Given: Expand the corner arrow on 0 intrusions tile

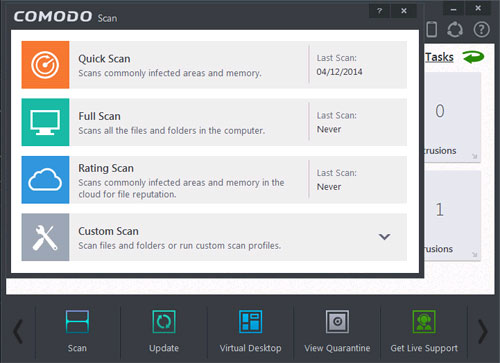Looking at the screenshot, I should point(475,156).
